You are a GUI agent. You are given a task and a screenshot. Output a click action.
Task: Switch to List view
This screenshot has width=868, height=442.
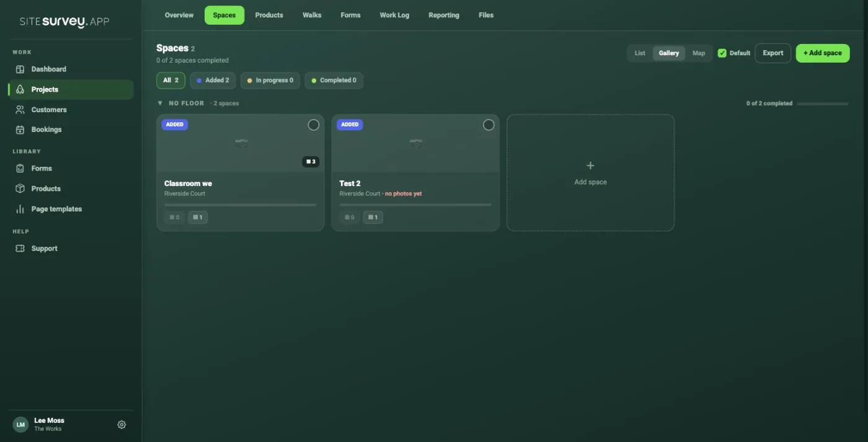[640, 53]
